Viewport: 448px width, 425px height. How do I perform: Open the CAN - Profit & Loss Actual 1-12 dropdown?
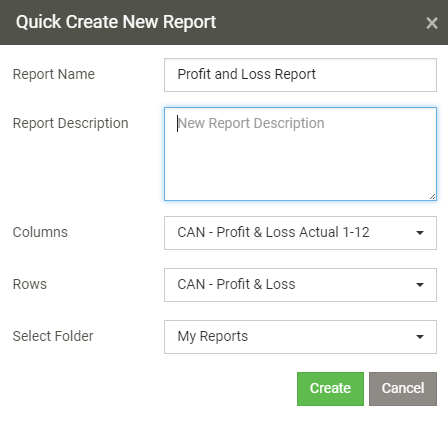300,233
